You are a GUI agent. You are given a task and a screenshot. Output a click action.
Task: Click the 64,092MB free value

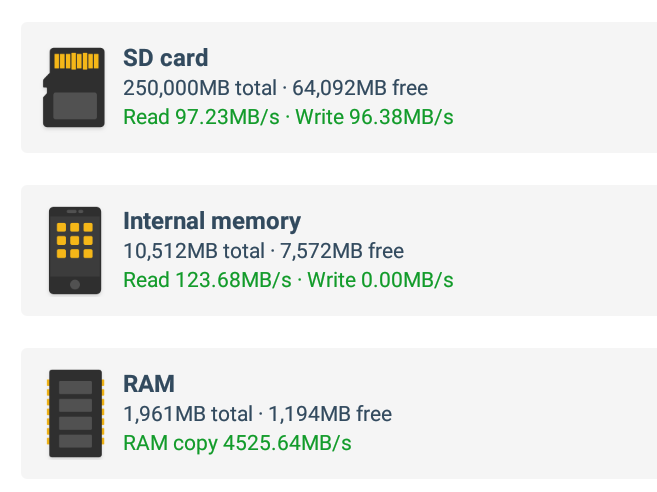pos(360,88)
